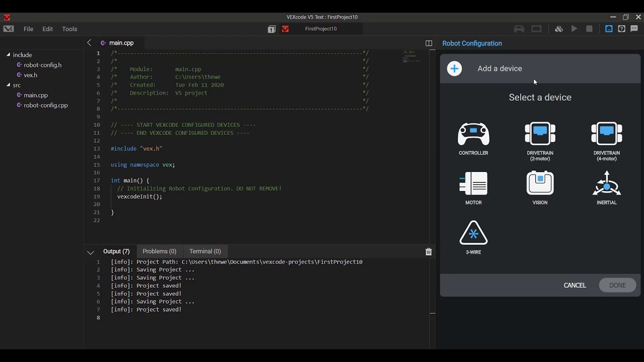Click the code minimap in the editor
Image resolution: width=644 pixels, height=362 pixels.
pyautogui.click(x=413, y=56)
